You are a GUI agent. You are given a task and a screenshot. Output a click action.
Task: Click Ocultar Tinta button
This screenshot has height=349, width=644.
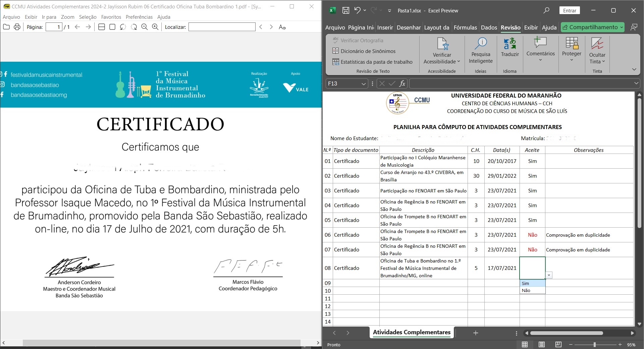(597, 51)
